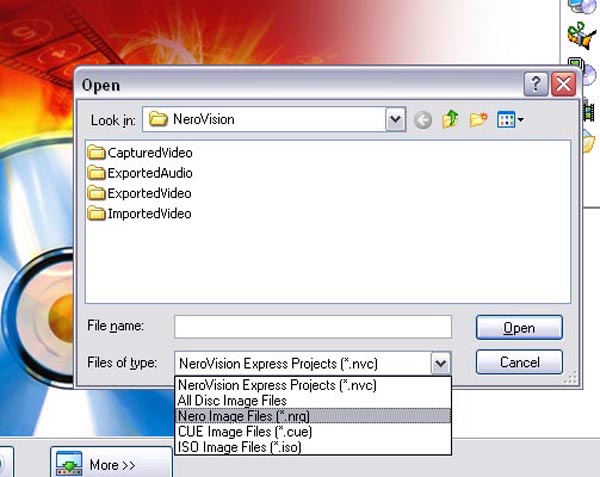Image resolution: width=600 pixels, height=477 pixels.
Task: Create a new folder
Action: [x=478, y=120]
